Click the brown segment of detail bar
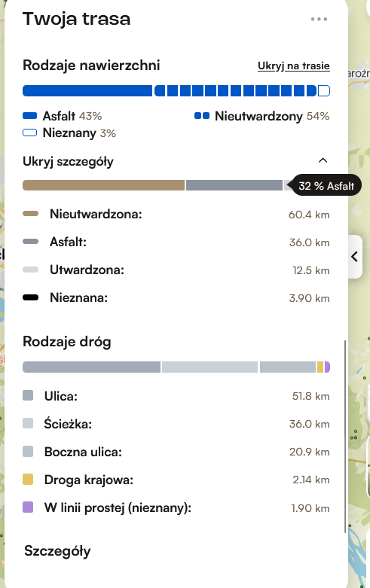370x588 pixels. click(x=103, y=185)
